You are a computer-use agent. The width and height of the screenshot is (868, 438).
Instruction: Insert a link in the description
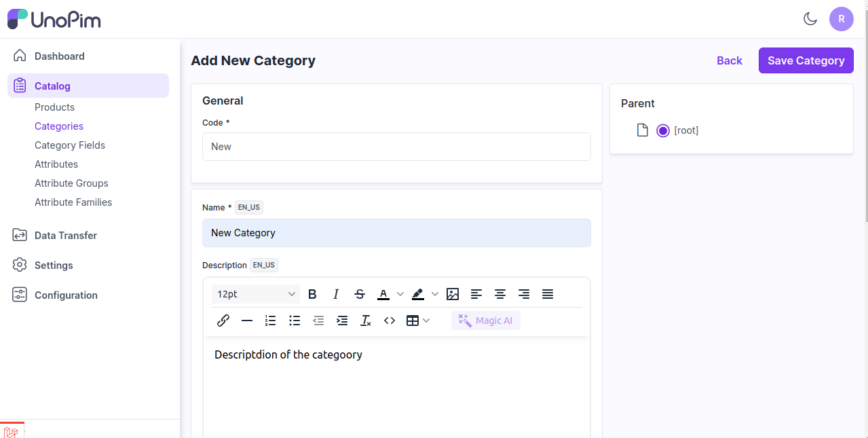pos(223,321)
